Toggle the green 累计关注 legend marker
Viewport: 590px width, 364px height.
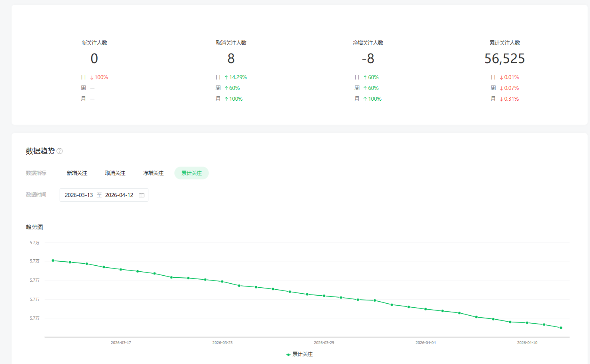[x=288, y=354]
